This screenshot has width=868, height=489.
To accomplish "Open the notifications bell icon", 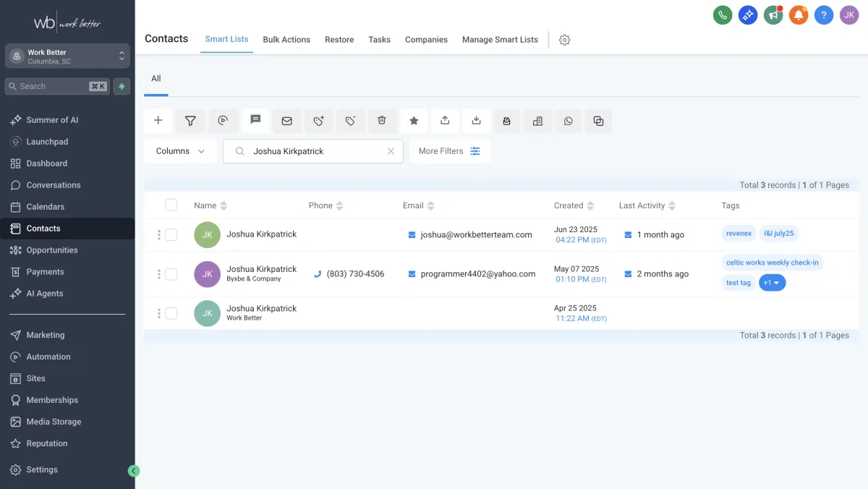I will point(798,15).
